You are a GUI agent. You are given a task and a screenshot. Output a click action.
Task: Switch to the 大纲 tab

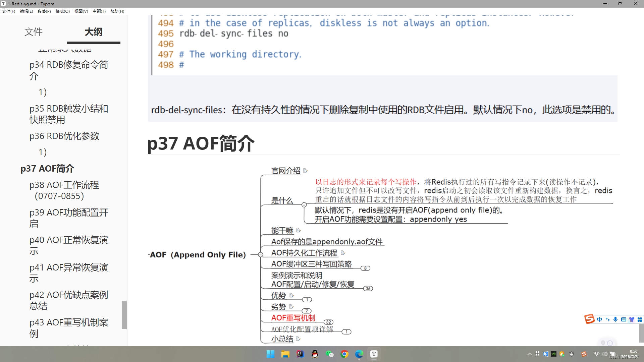point(93,32)
